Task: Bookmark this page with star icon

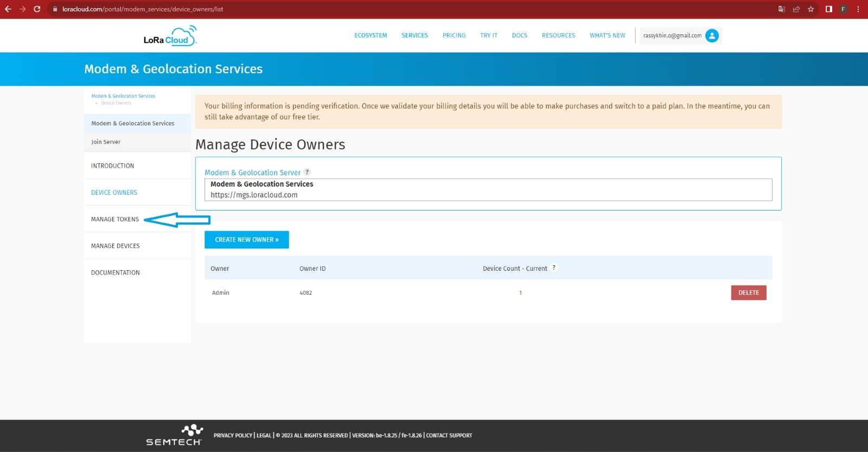Action: pos(811,9)
